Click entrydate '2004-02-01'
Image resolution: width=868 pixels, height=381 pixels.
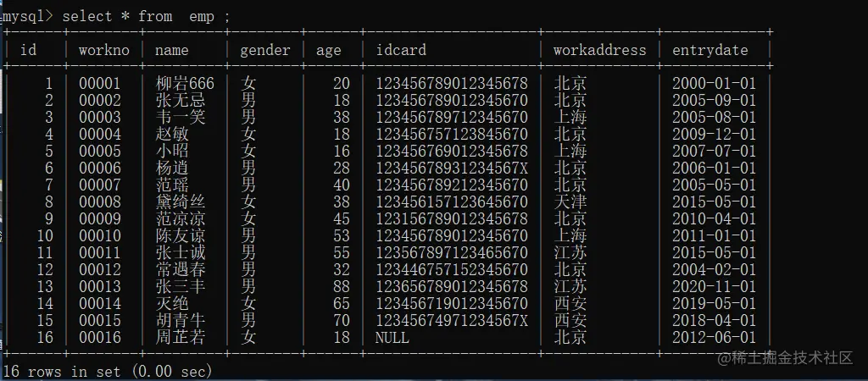[714, 270]
